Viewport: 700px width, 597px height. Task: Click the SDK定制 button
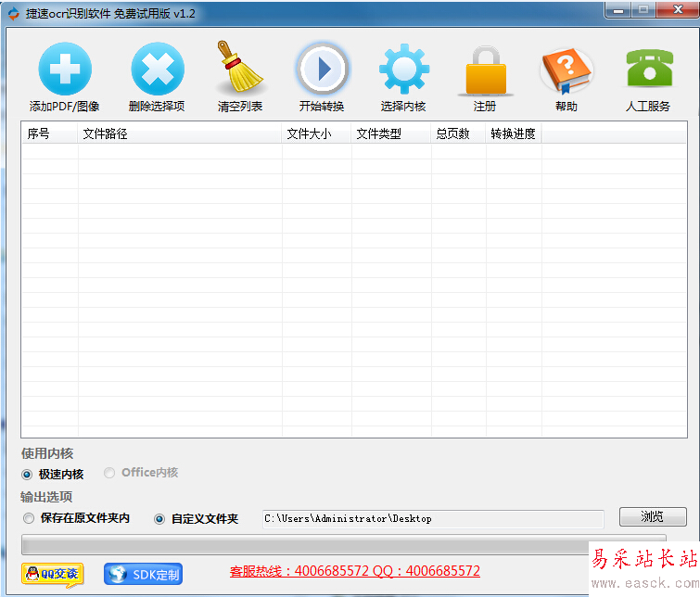143,574
